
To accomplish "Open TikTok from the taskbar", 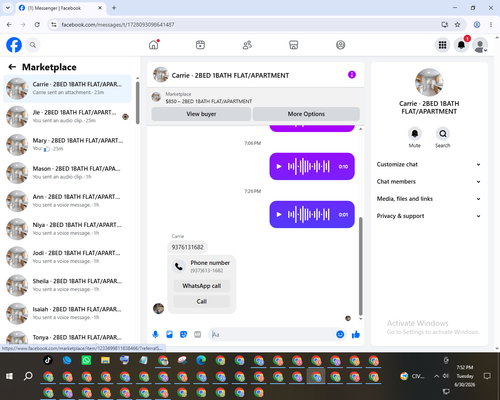I will [x=48, y=360].
